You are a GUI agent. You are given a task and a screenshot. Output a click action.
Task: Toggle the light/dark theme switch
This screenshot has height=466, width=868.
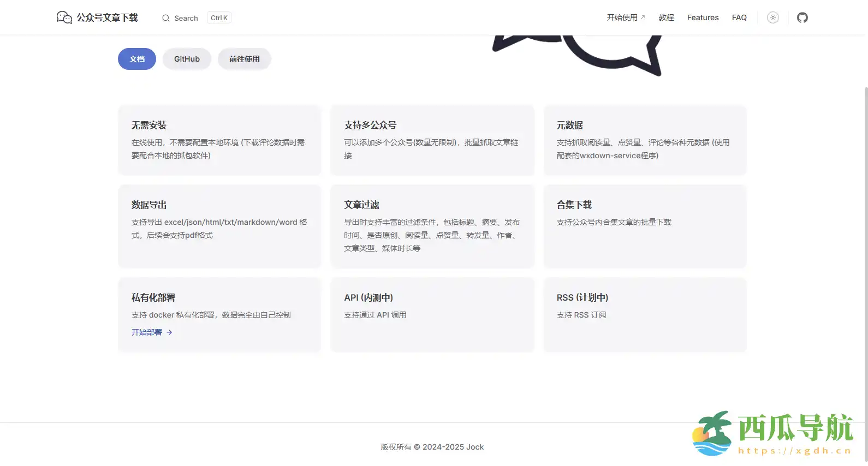pos(772,17)
